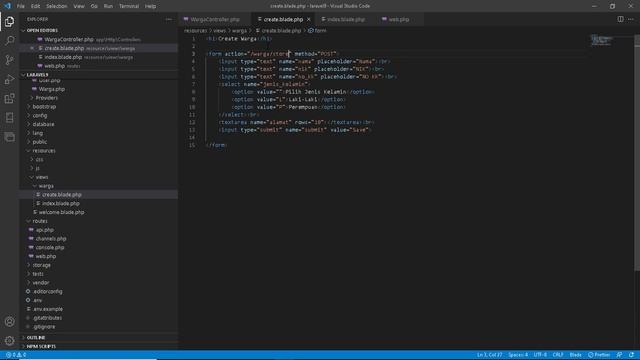
Task: Open the Edit menu
Action: click(x=36, y=6)
